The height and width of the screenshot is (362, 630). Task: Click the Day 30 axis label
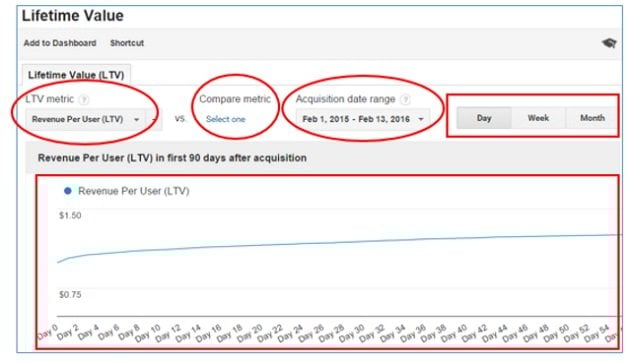[x=351, y=333]
